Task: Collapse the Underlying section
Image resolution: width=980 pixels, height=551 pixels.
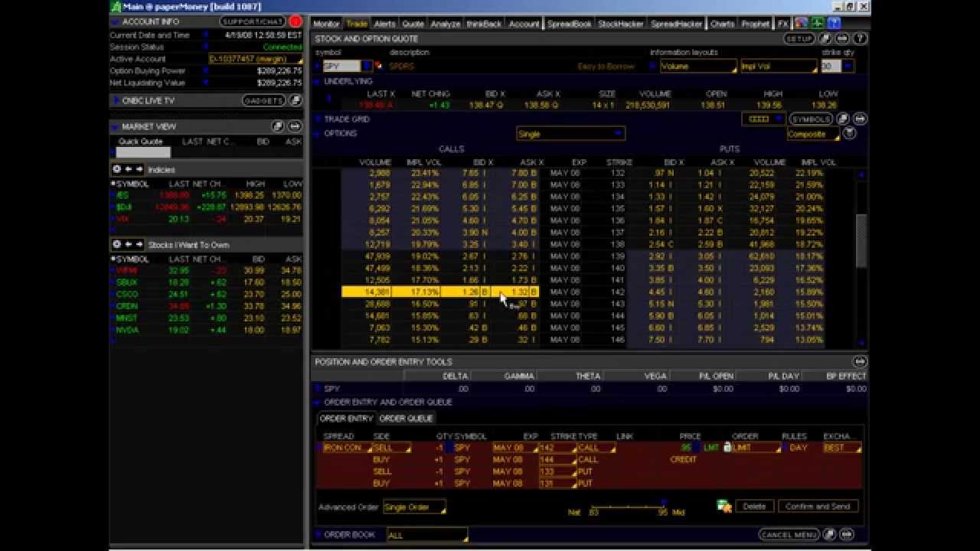Action: point(317,81)
